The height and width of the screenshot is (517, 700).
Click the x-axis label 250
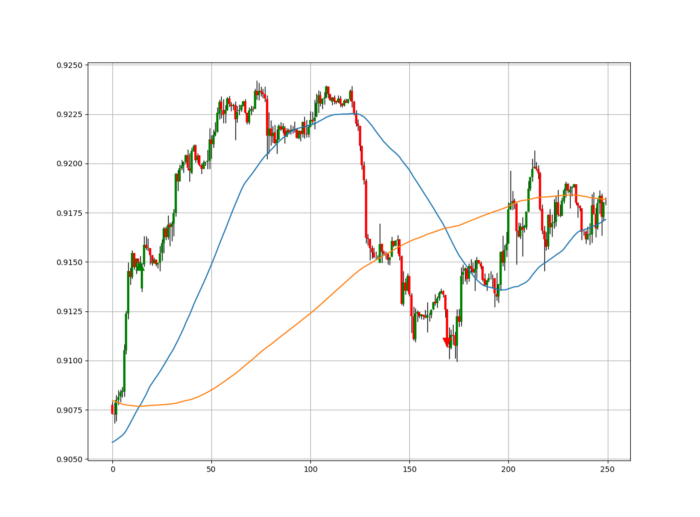(607, 469)
